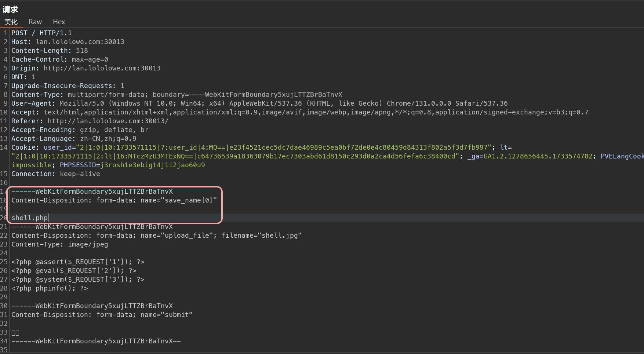Click the phpinfo() PHP line
Screen dimensions: 644x354
coord(50,288)
